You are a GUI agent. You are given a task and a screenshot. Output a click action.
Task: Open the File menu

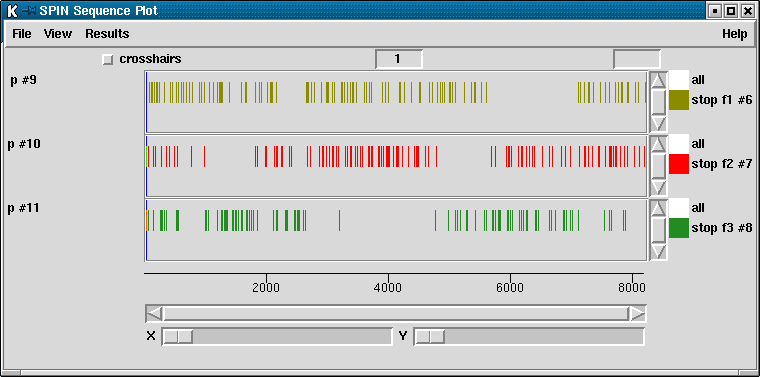tap(22, 34)
